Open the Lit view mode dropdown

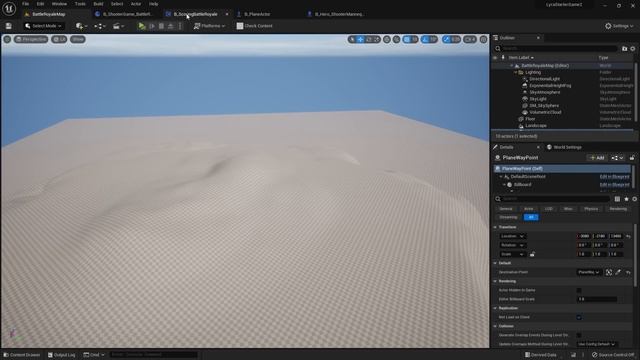click(59, 39)
